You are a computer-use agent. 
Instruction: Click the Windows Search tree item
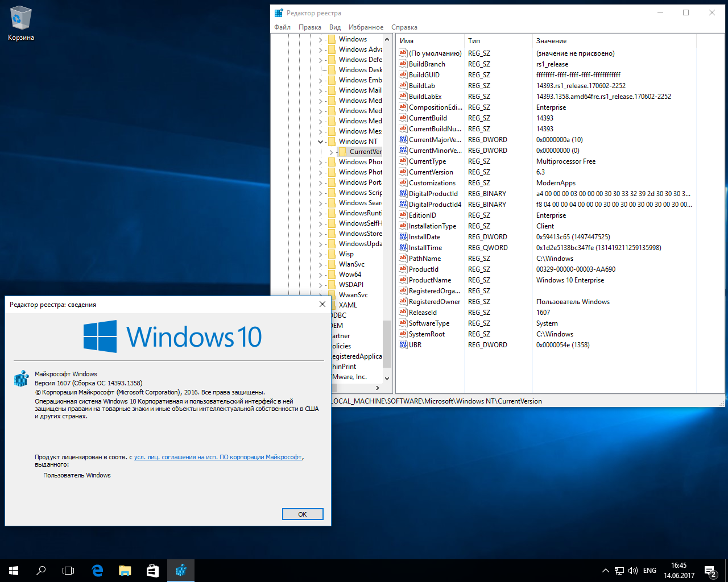[x=361, y=203]
